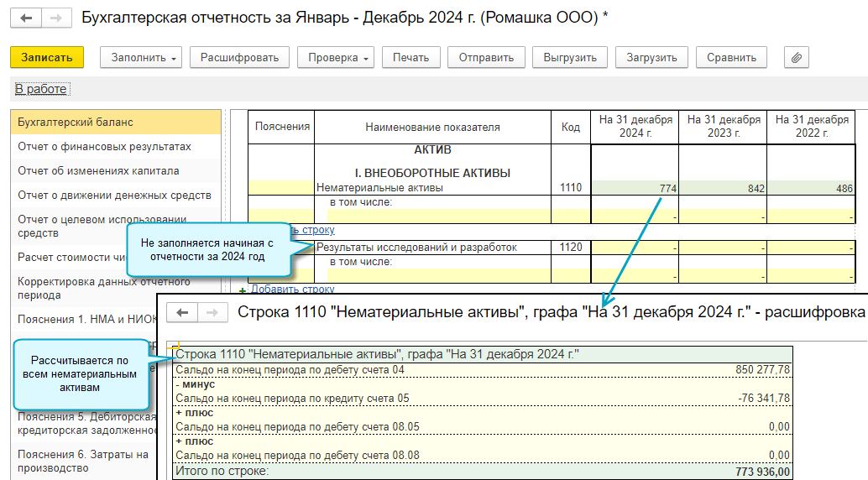
Task: Select Отчет о движении денежных средств
Action: 114,196
